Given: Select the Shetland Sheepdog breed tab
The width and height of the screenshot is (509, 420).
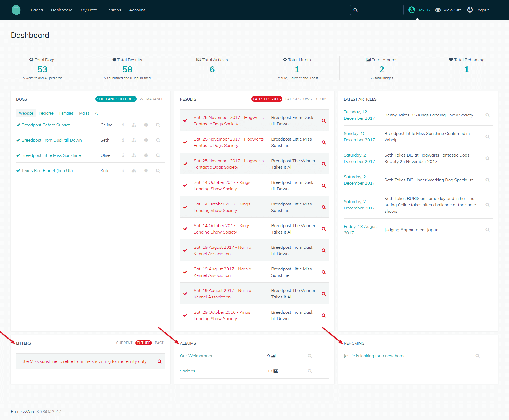Looking at the screenshot, I should coord(116,99).
